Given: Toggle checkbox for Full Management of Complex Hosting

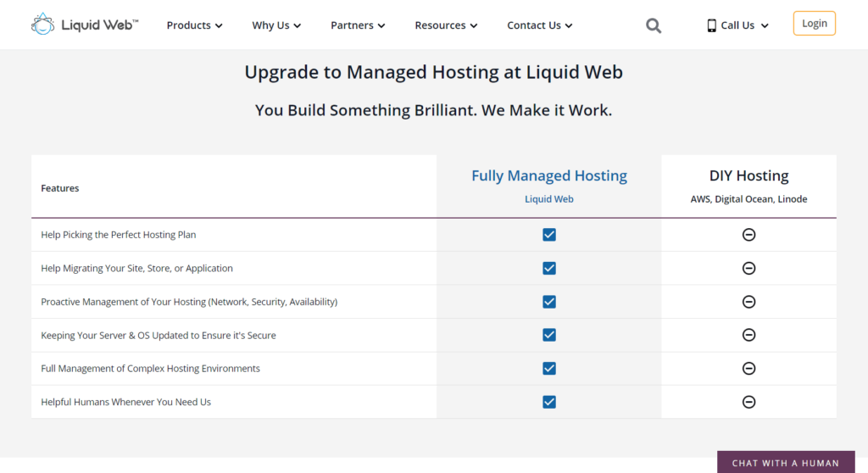Looking at the screenshot, I should point(549,369).
